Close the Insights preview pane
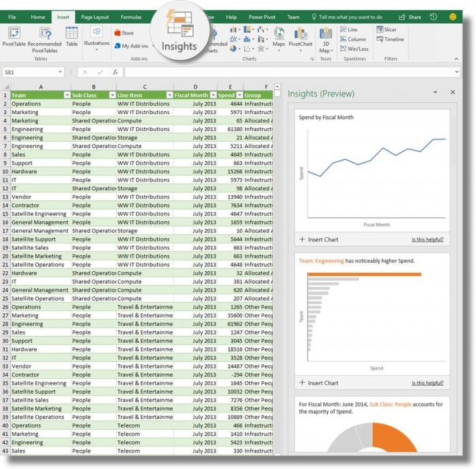This screenshot has width=476, height=469. tap(453, 92)
